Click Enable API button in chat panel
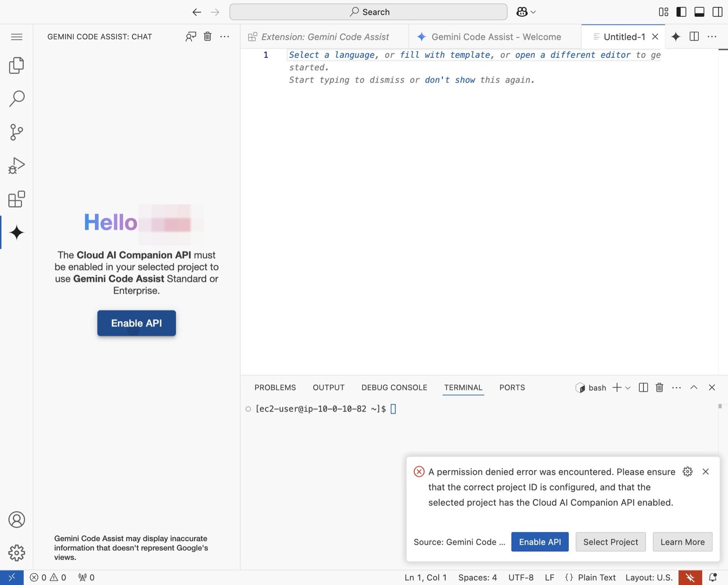Viewport: 728px width, 585px height. click(136, 323)
